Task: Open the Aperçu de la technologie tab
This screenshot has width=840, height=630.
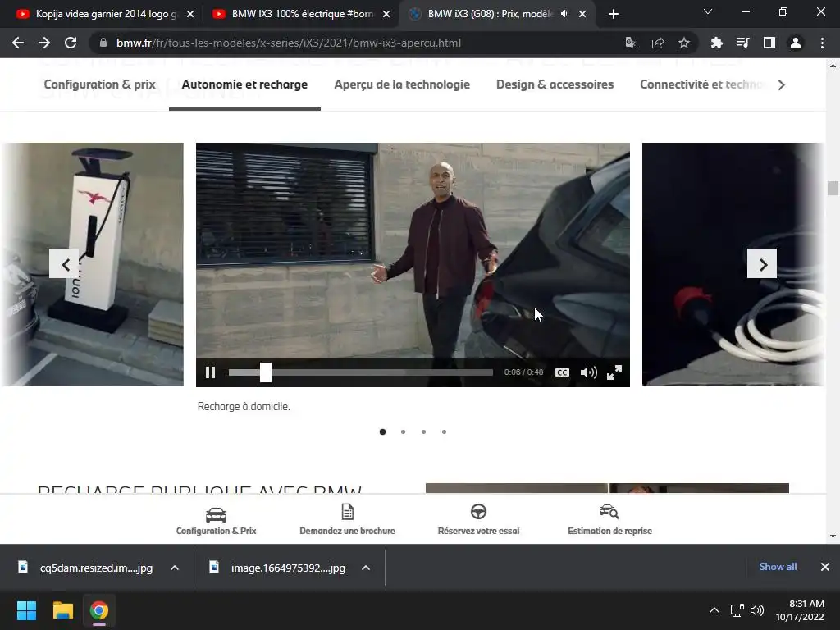Action: [x=402, y=84]
